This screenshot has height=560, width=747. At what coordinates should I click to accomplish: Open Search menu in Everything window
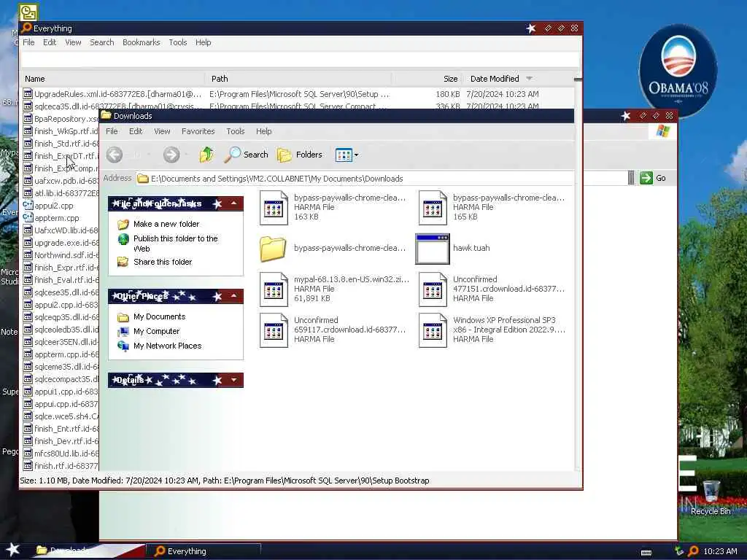pos(102,42)
